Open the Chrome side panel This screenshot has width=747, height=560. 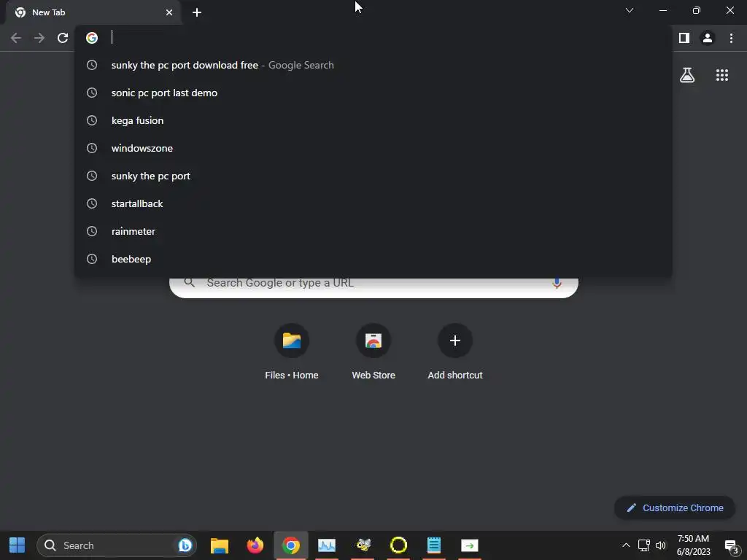tap(684, 38)
